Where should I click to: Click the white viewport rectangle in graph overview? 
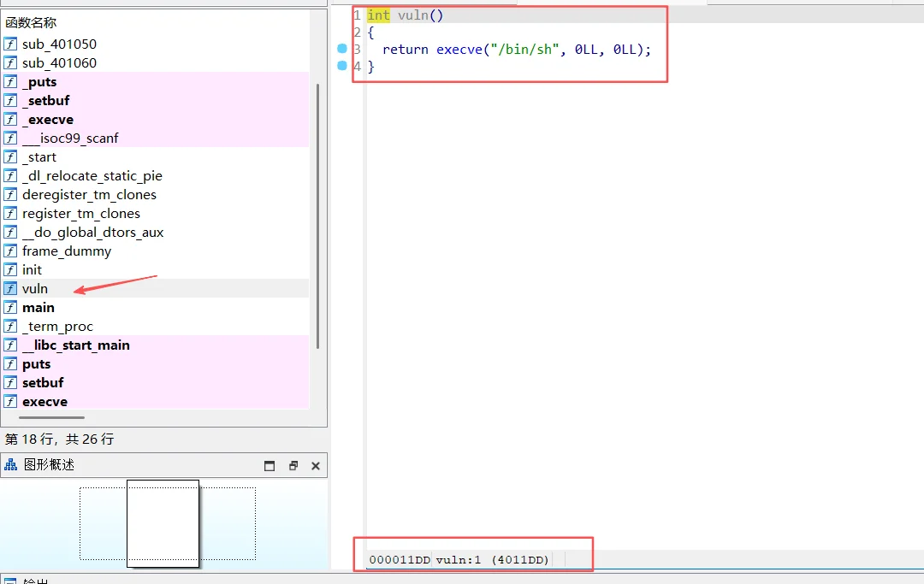163,522
